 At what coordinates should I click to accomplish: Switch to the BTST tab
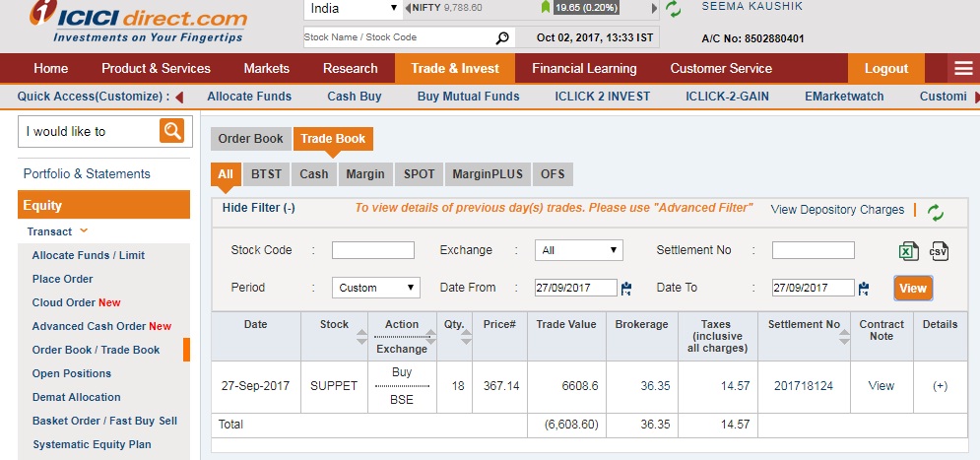(x=266, y=174)
